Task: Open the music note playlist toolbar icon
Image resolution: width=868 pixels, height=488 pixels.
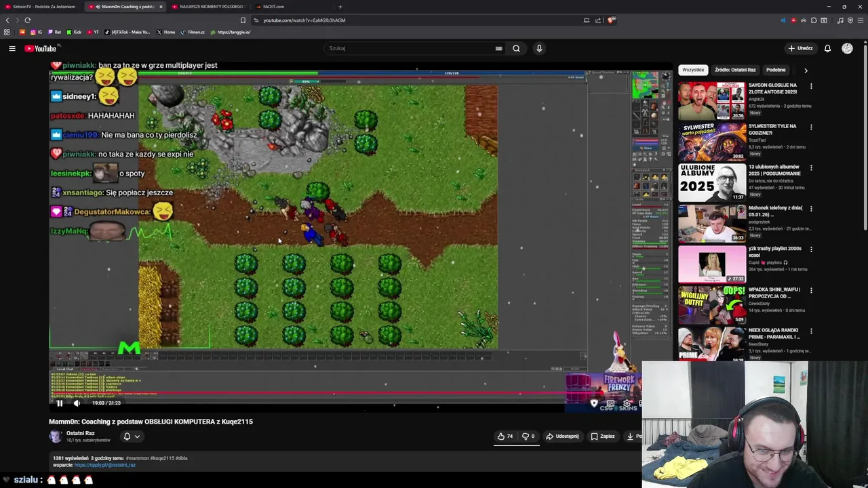Action: click(840, 20)
